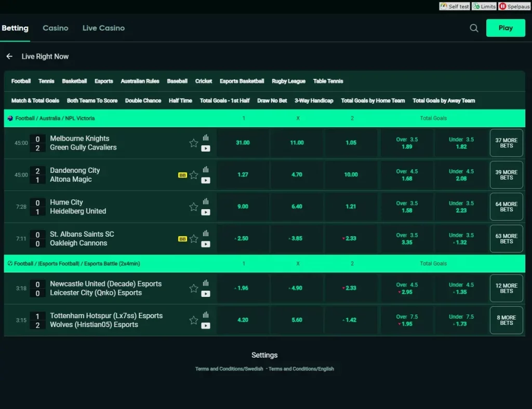
Task: Favorite the Melbourne Knights match star
Action: point(194,143)
